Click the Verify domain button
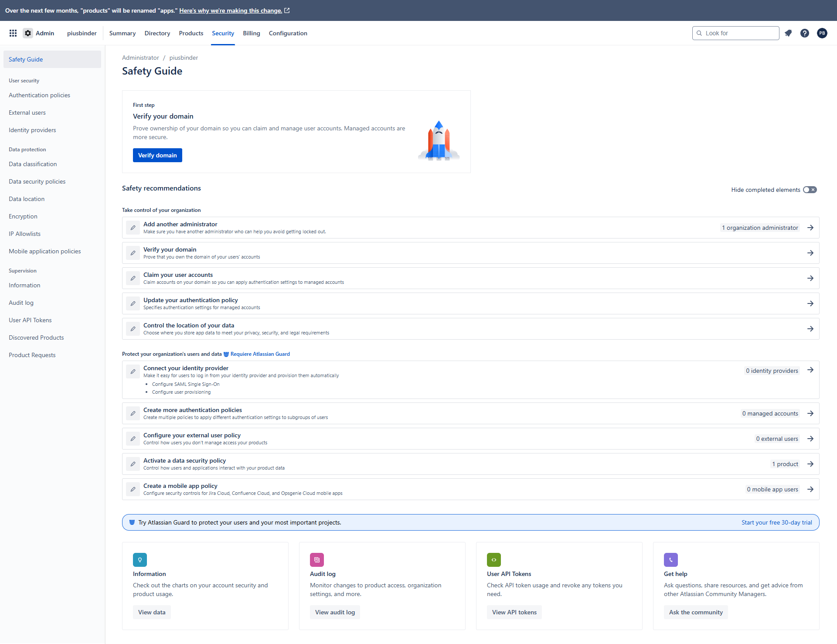 pos(157,155)
